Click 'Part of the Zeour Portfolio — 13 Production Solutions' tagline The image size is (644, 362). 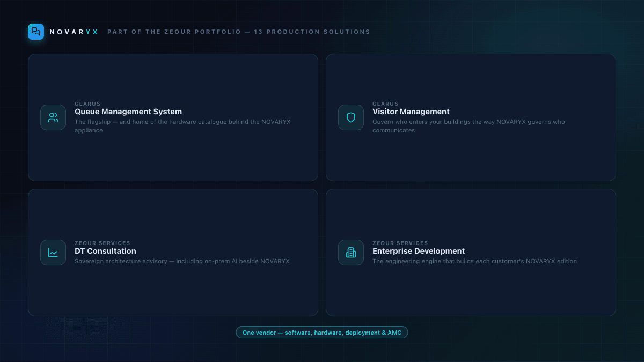tap(239, 32)
